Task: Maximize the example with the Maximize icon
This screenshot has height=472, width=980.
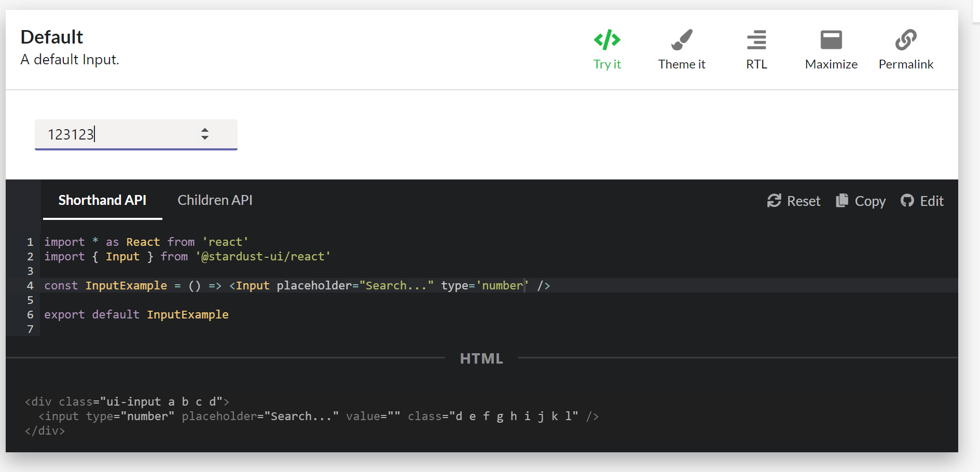Action: point(831,39)
